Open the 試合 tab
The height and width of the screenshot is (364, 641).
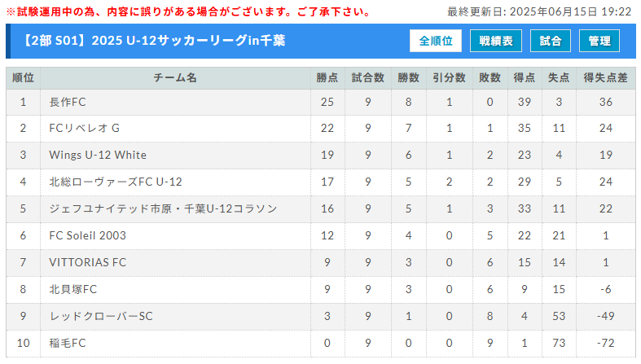(x=551, y=41)
